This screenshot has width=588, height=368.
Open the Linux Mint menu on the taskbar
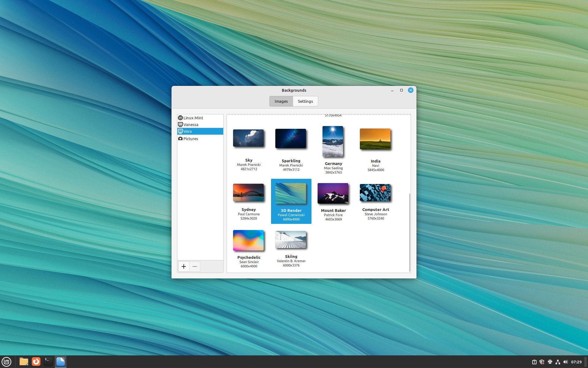(6, 361)
